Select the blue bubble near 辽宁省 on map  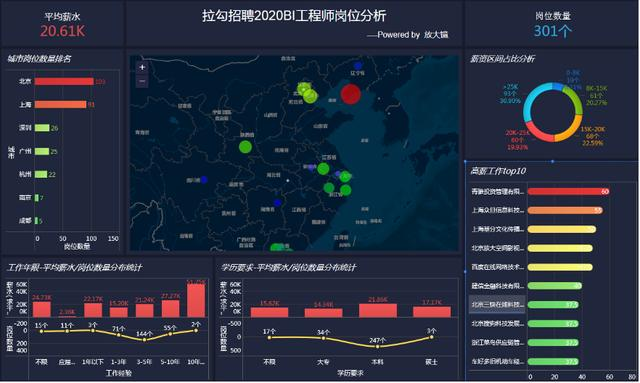click(358, 65)
